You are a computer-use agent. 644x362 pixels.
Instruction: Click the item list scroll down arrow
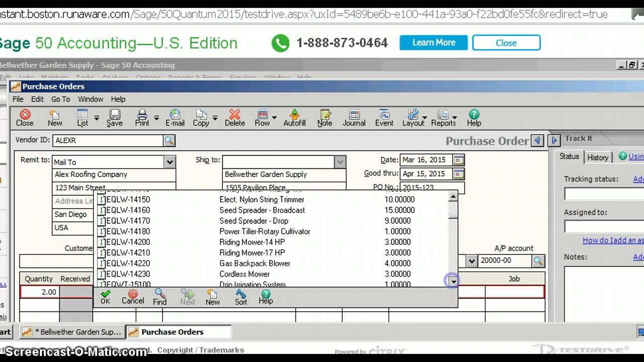coord(453,282)
